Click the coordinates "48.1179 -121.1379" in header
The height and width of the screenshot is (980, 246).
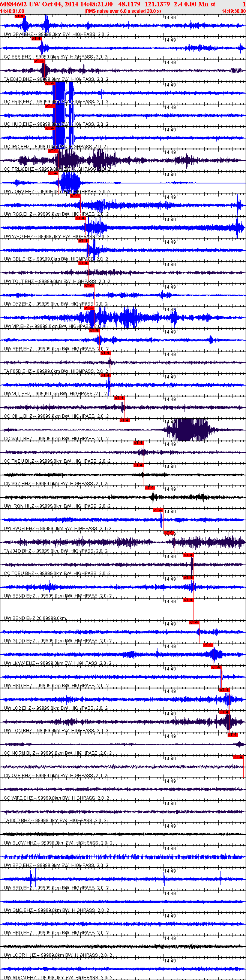tap(144, 4)
